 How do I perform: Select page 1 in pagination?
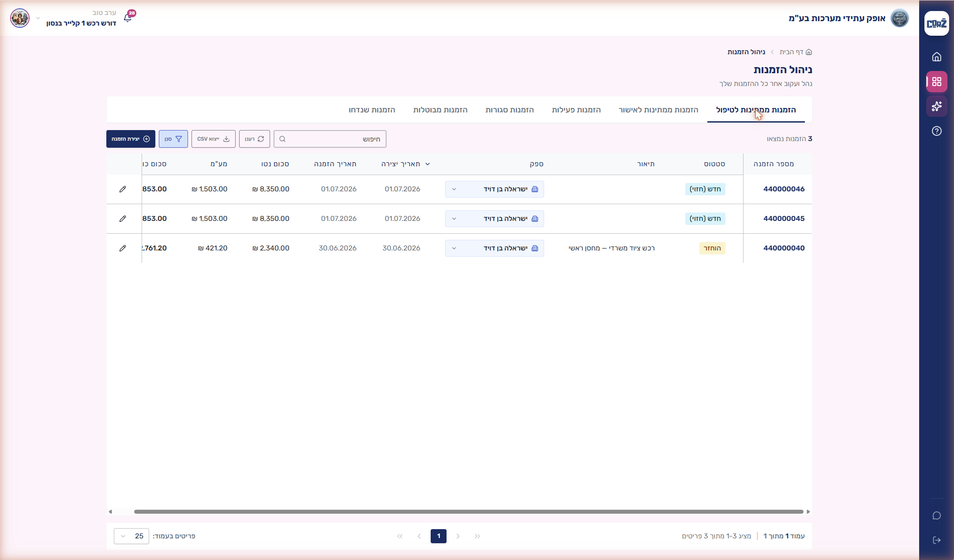[x=439, y=536]
